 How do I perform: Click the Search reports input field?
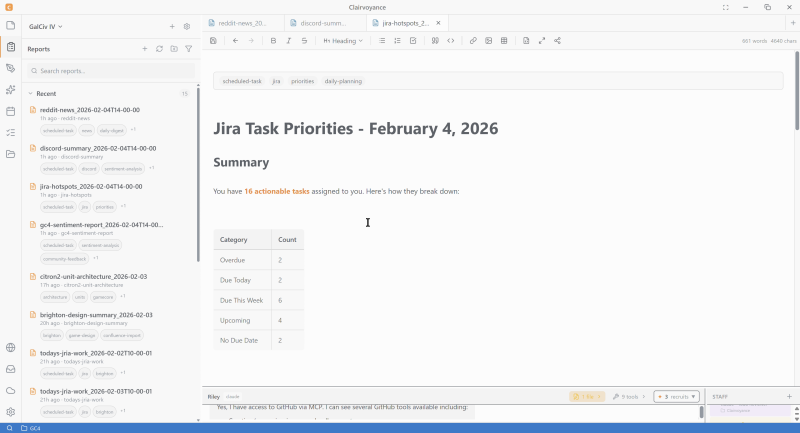[110, 71]
